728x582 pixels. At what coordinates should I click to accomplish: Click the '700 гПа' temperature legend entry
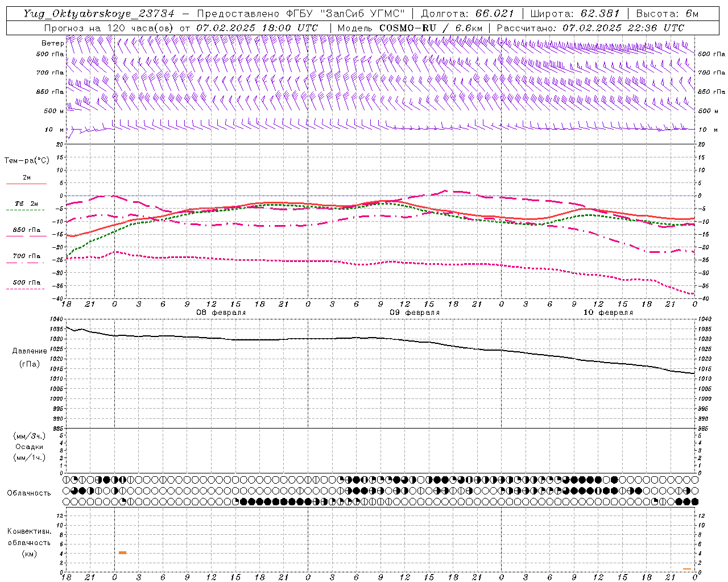(x=27, y=256)
